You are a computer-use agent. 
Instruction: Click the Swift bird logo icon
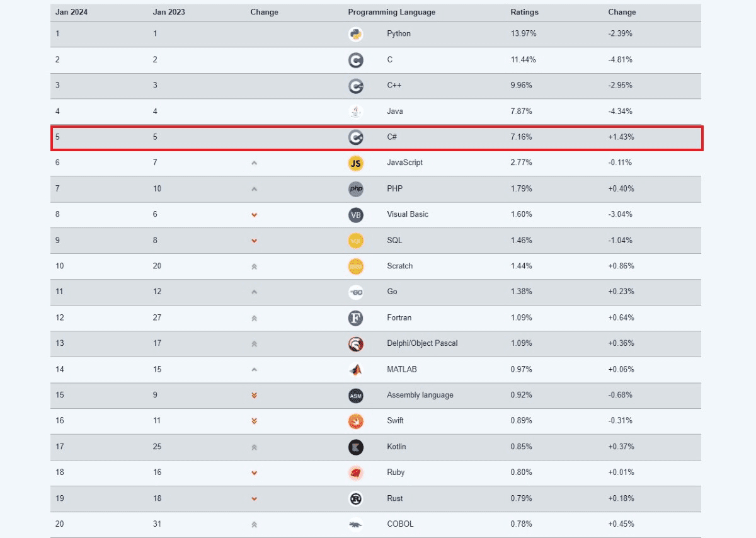tap(355, 421)
